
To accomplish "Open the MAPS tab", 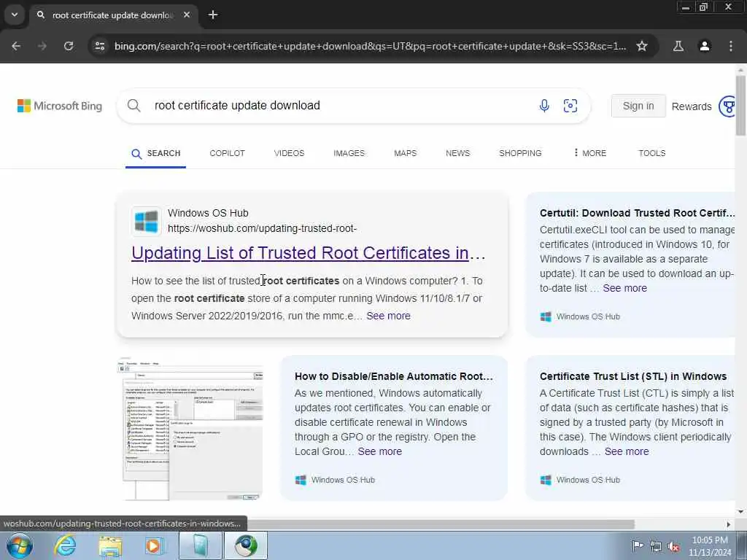I will click(406, 153).
